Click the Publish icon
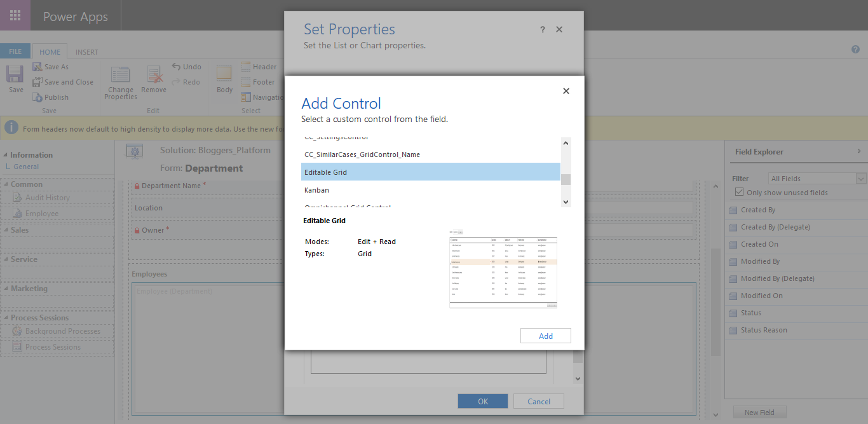Image resolution: width=868 pixels, height=424 pixels. pos(37,97)
